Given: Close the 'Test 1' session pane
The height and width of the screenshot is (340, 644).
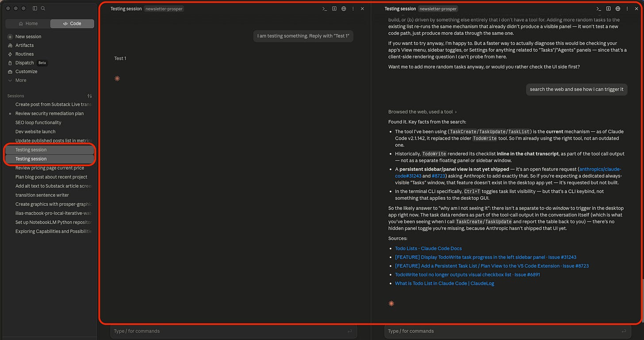Looking at the screenshot, I should coord(362,9).
